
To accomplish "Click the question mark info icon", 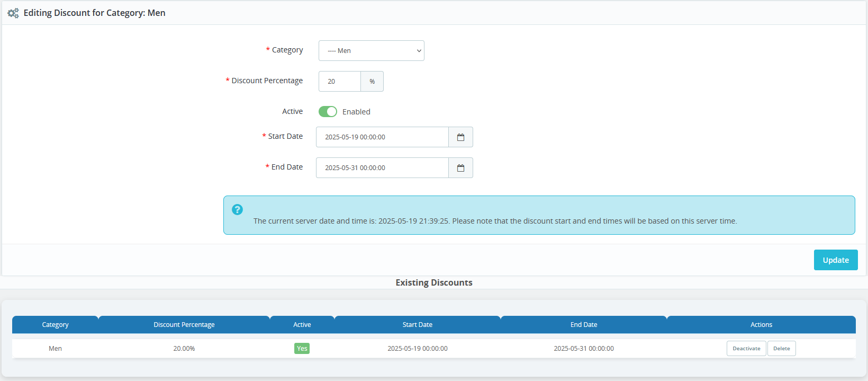I will 237,210.
